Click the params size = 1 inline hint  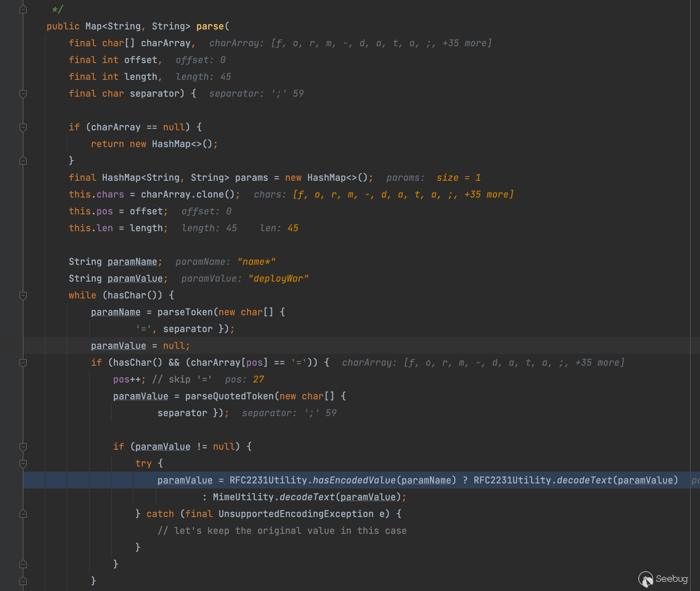pyautogui.click(x=458, y=178)
